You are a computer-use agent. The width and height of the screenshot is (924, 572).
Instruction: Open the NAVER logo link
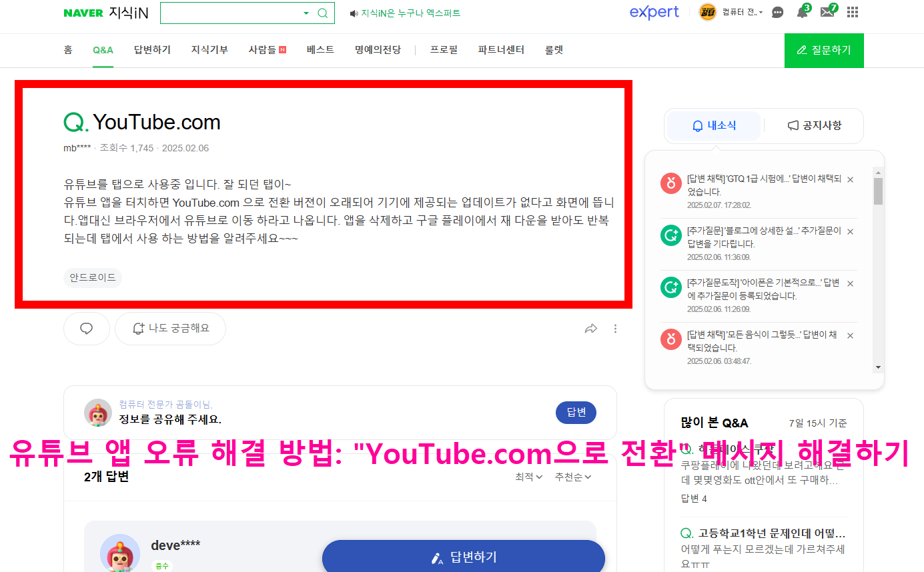(83, 13)
